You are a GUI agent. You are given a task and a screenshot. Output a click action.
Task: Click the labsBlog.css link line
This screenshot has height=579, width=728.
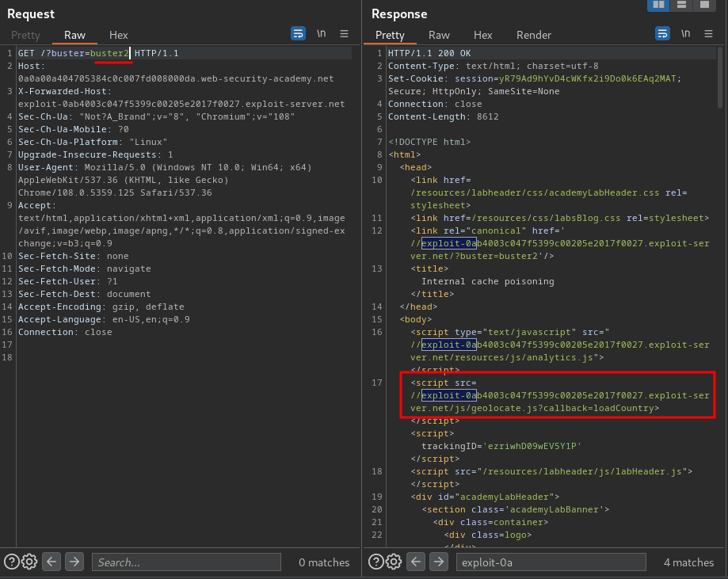[560, 219]
